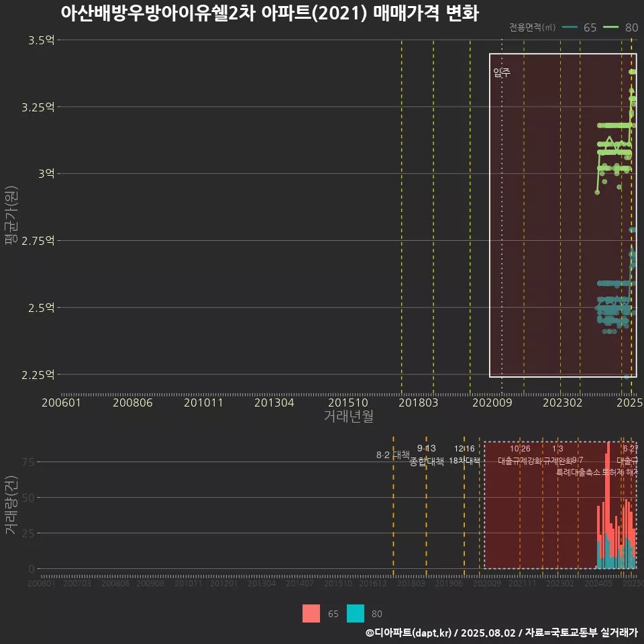Click the 6·27 policy date label
Image resolution: width=644 pixels, height=644 pixels.
tap(630, 449)
